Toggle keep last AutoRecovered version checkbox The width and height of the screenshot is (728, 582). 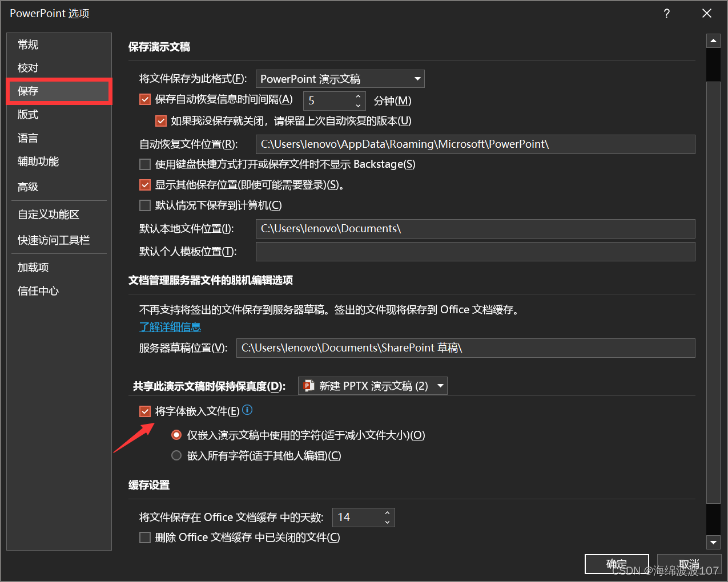(x=161, y=121)
